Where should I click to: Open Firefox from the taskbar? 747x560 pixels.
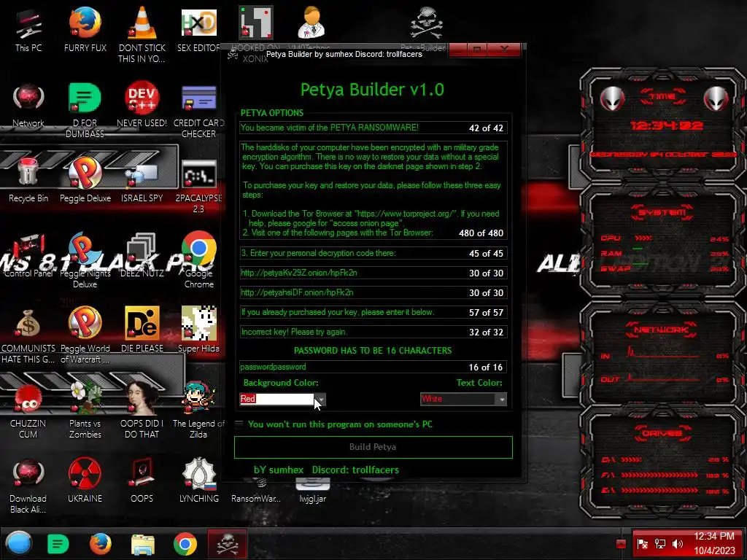pyautogui.click(x=101, y=544)
